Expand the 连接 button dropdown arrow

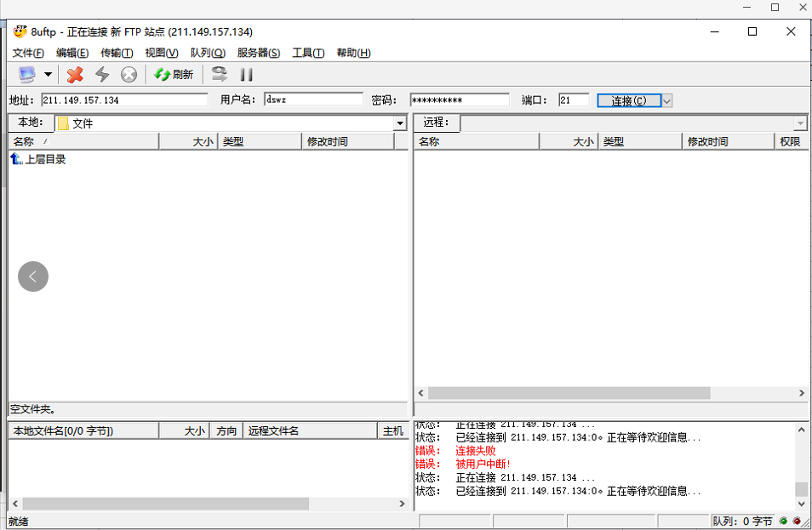tap(666, 100)
